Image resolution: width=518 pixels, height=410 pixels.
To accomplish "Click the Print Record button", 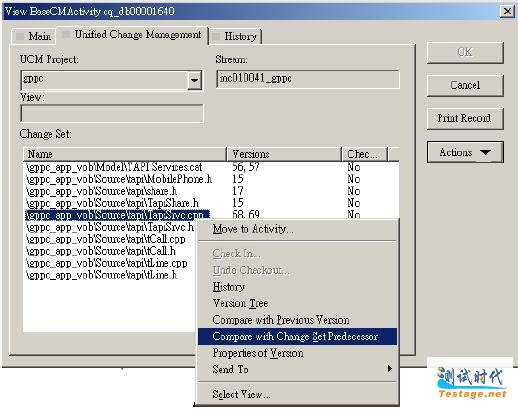I will tap(465, 118).
